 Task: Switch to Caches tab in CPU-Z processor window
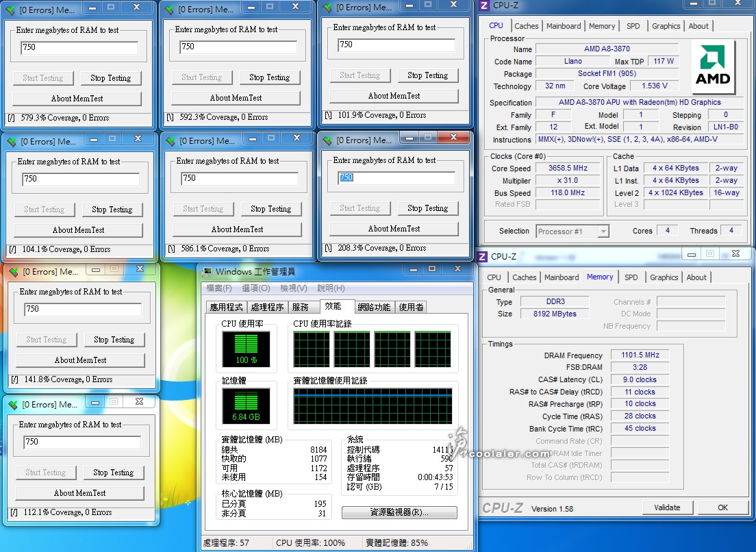526,26
